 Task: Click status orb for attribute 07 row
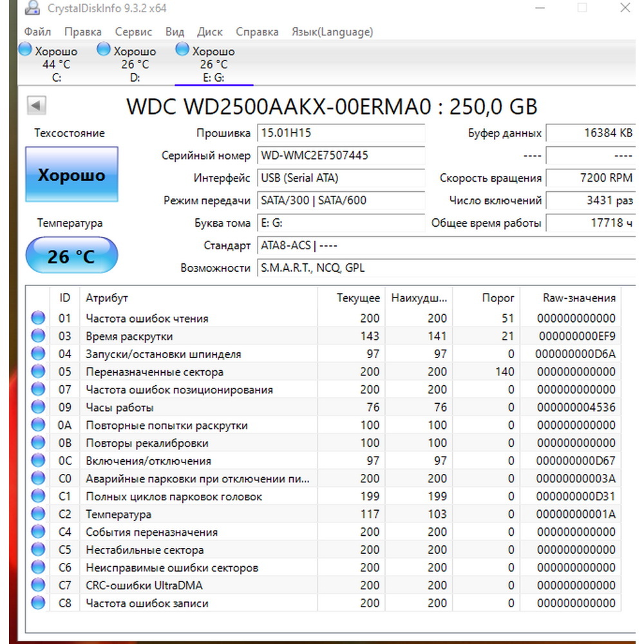point(38,389)
